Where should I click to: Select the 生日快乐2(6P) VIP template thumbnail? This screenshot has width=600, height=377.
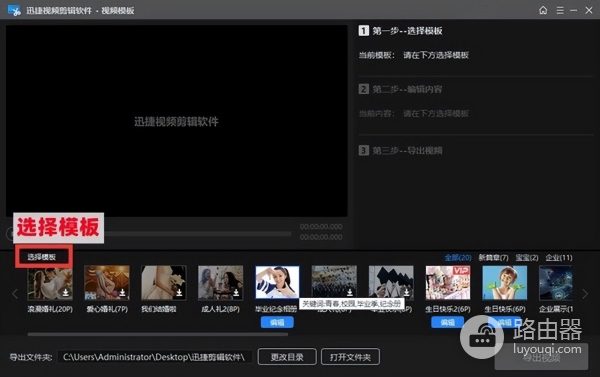(x=448, y=283)
